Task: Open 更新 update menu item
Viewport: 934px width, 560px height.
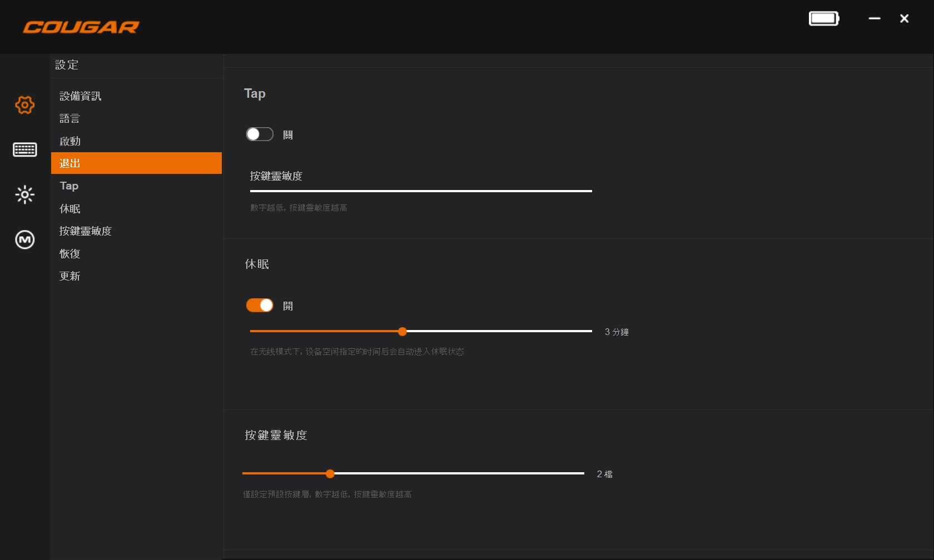Action: (x=70, y=276)
